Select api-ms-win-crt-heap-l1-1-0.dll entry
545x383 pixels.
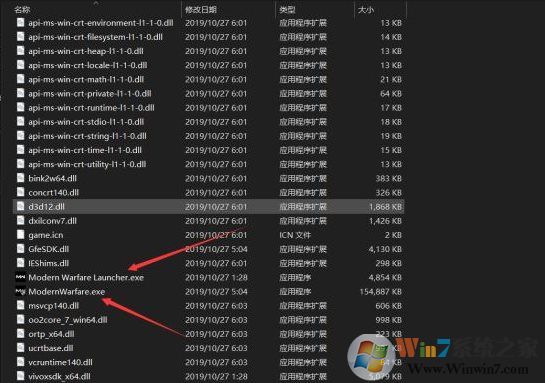point(86,51)
